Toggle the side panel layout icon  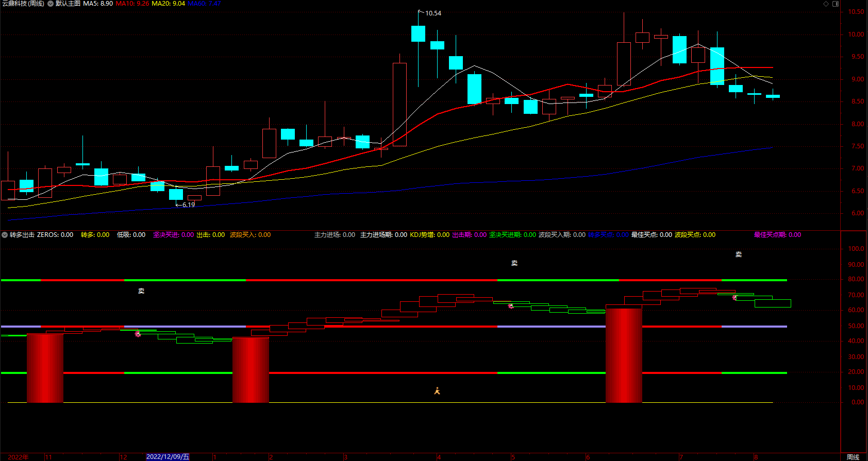tap(836, 4)
